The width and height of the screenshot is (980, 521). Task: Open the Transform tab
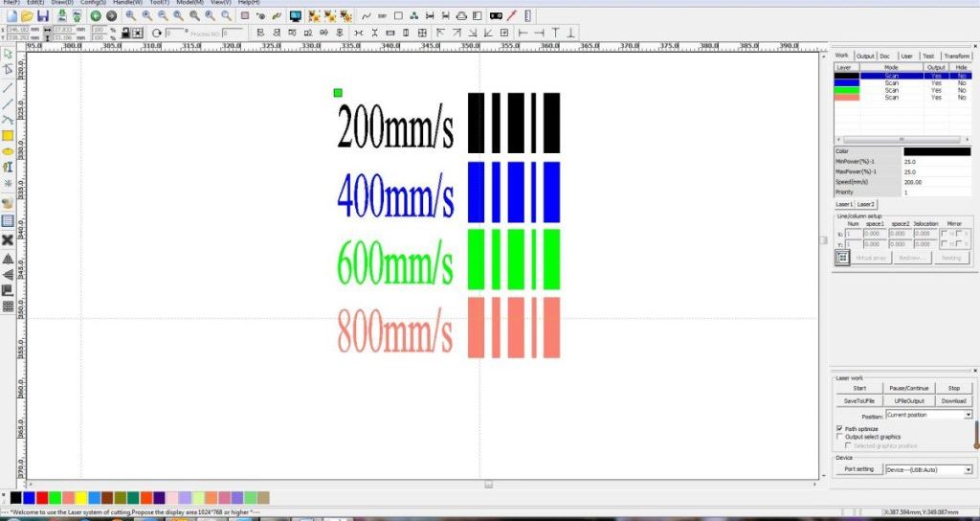click(957, 57)
